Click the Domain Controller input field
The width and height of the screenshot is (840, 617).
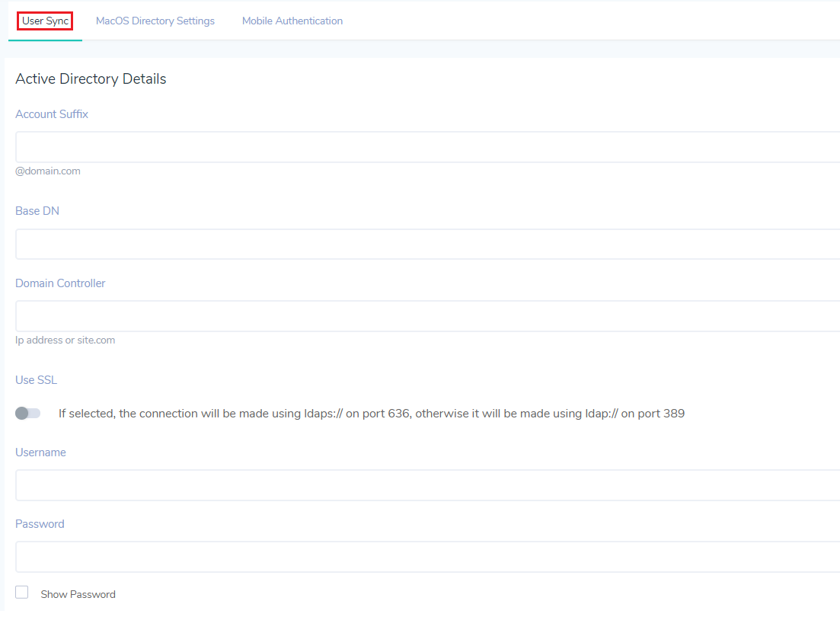pos(427,316)
